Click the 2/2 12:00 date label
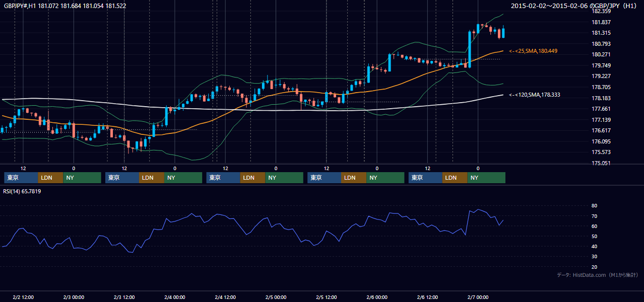 (x=23, y=297)
